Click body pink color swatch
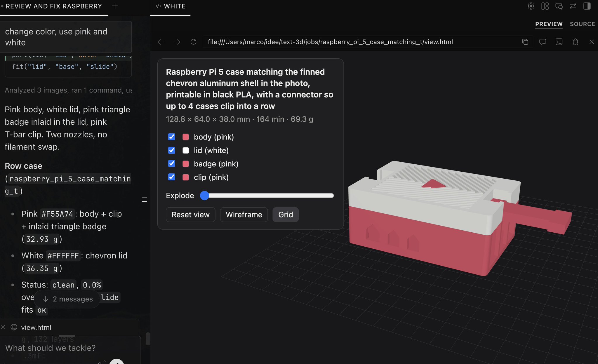The image size is (598, 364). [x=186, y=137]
